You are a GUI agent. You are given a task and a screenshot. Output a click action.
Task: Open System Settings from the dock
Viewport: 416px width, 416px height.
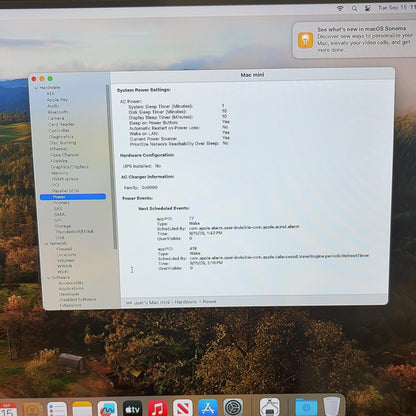pos(233,409)
